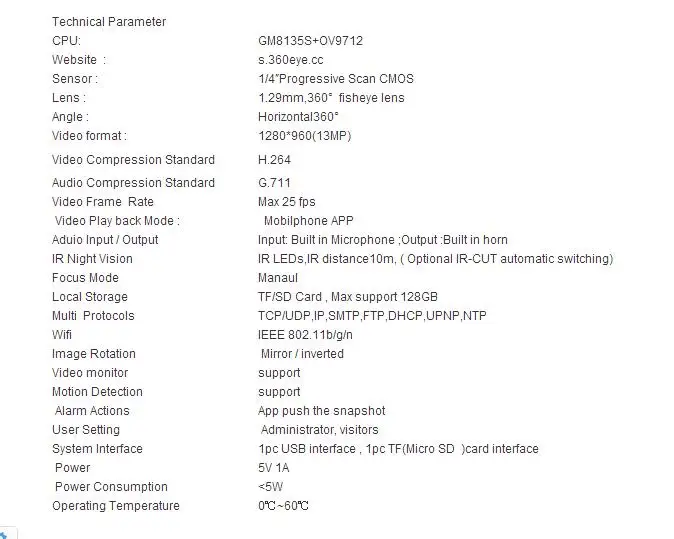Click the IEEE 802.11b/g/n Wifi value
Viewport: 674px width, 539px height.
click(305, 334)
